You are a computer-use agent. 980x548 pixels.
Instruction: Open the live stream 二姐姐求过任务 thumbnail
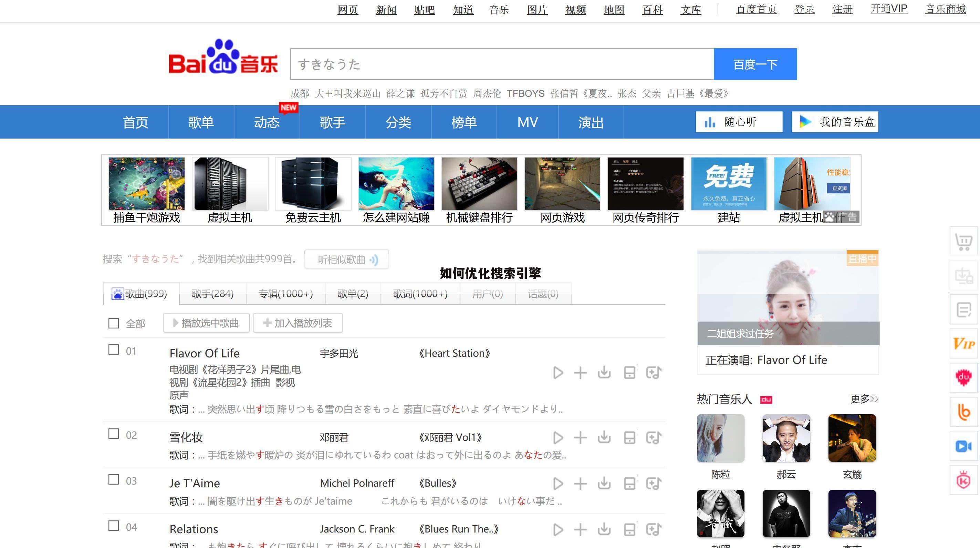click(x=788, y=298)
